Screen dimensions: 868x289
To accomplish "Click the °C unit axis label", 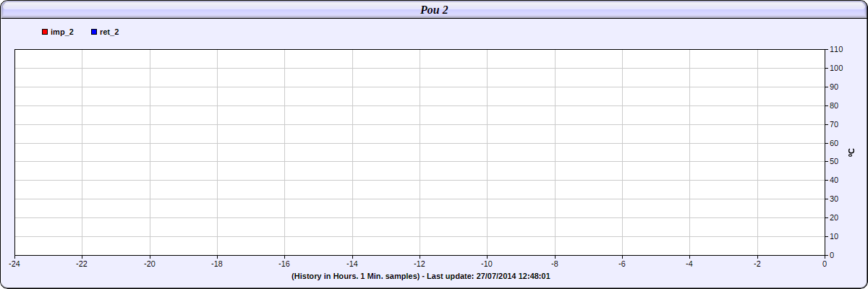I will coord(851,152).
